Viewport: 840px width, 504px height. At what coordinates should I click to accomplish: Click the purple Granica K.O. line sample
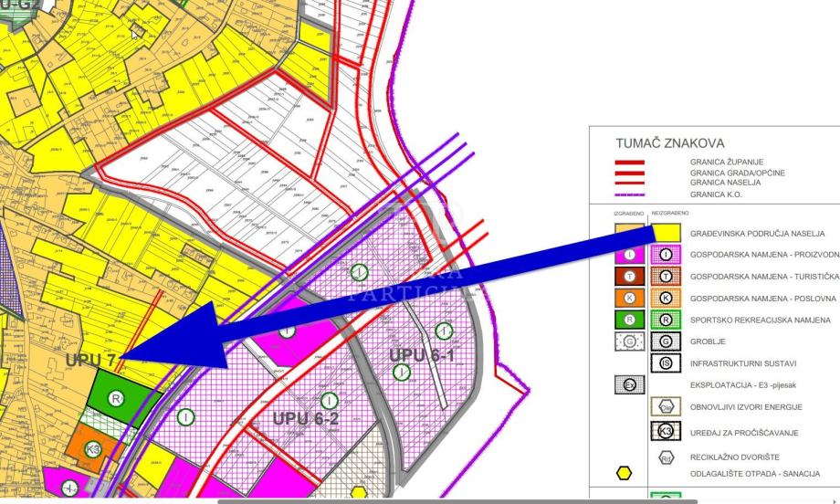[x=629, y=195]
